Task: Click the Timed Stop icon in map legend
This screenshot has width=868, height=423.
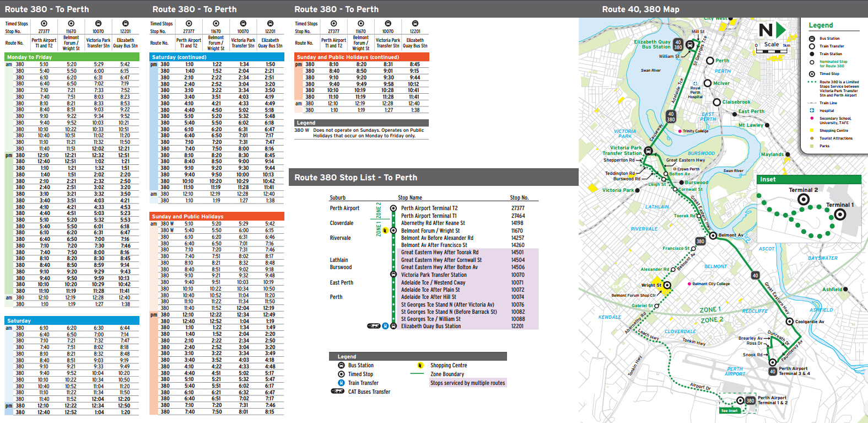Action: click(812, 74)
